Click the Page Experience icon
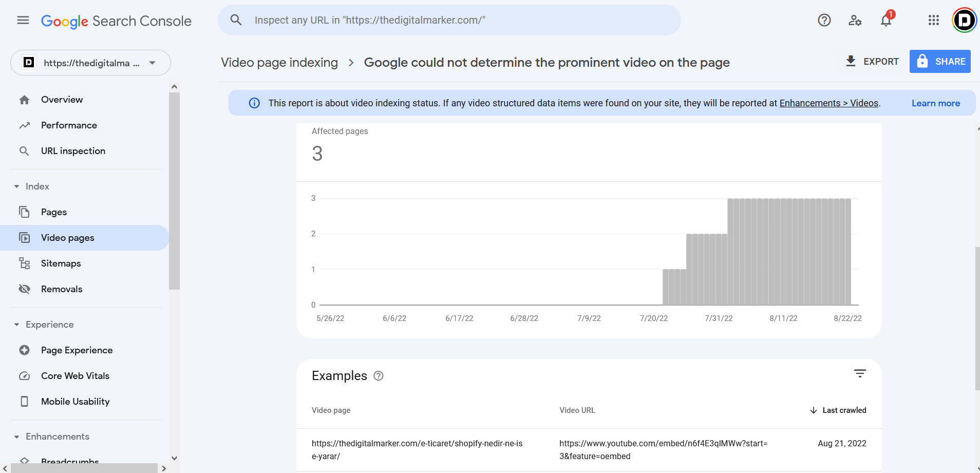The image size is (980, 473). 24,350
